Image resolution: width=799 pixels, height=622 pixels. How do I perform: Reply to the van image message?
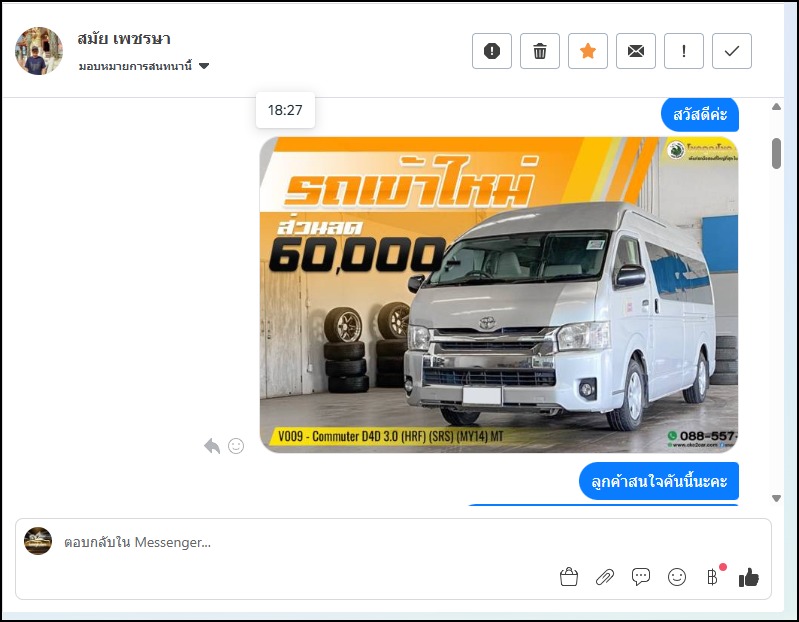click(x=212, y=446)
